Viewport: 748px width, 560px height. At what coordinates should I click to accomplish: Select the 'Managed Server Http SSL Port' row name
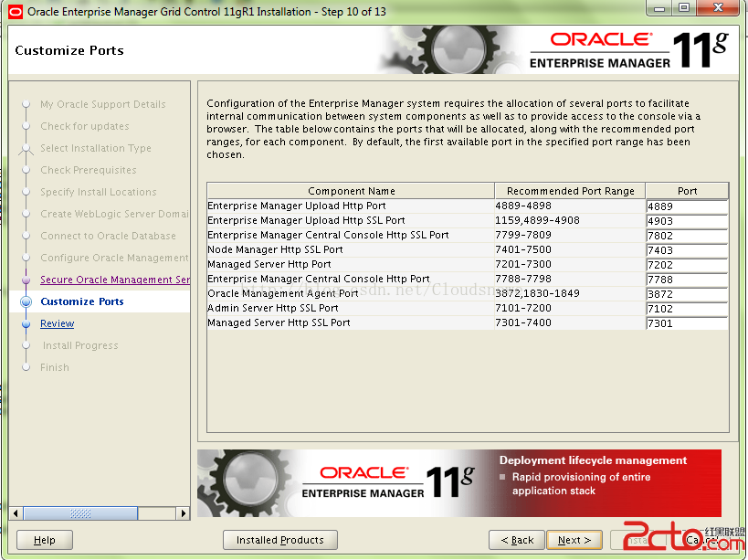[x=279, y=322]
